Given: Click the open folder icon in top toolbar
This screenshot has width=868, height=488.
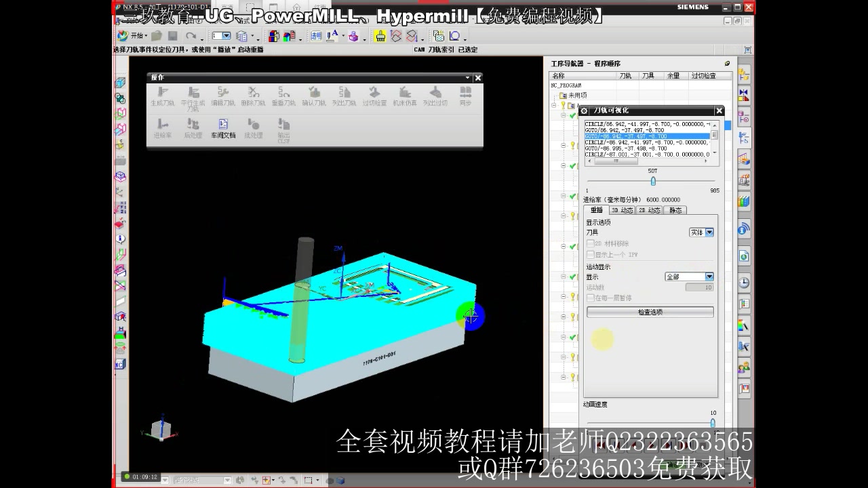Looking at the screenshot, I should coord(157,36).
